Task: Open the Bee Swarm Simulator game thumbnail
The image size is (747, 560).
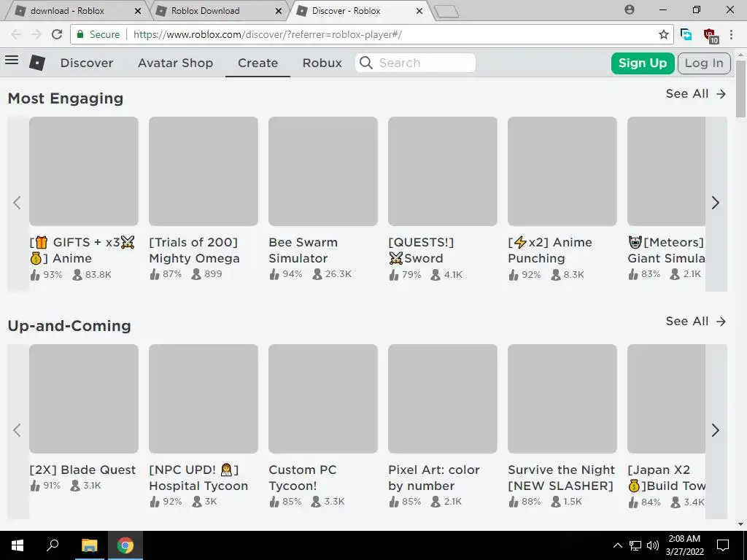Action: click(323, 171)
